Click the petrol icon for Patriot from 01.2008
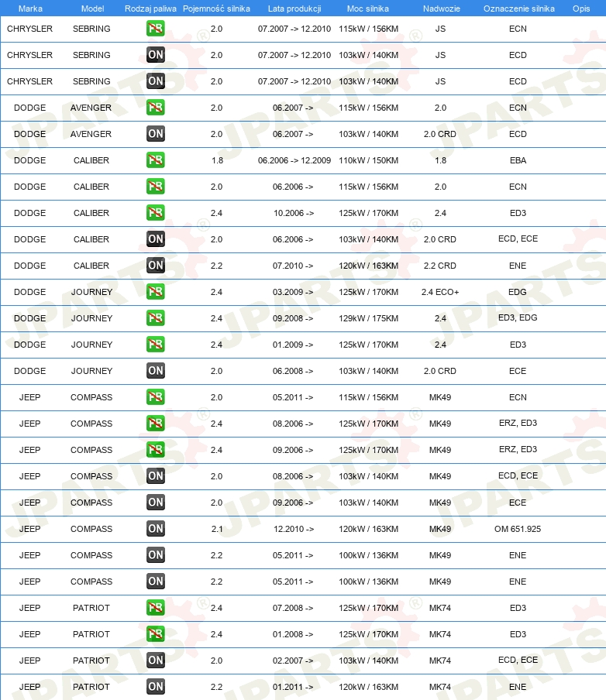Viewport: 606px width, 700px height. click(x=156, y=634)
